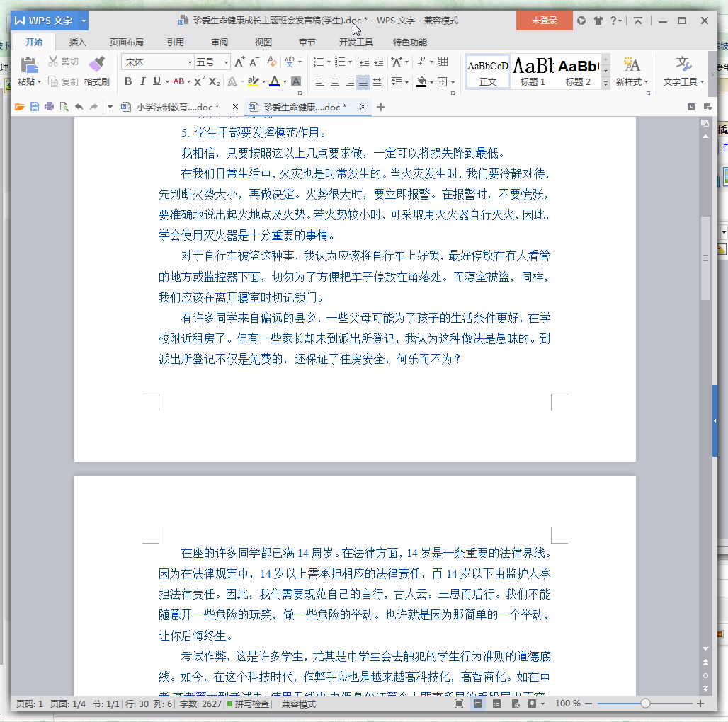The image size is (728, 722).
Task: Click the grow font size icon
Action: pyautogui.click(x=239, y=62)
